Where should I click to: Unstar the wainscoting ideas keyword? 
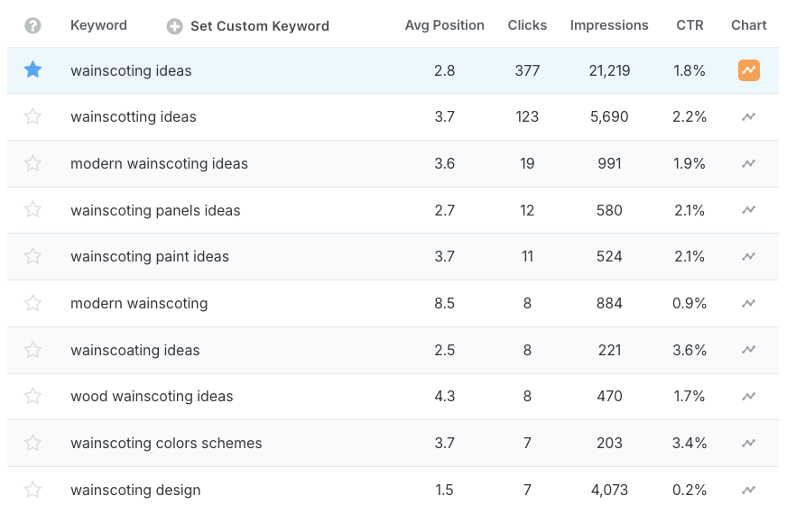[x=33, y=69]
